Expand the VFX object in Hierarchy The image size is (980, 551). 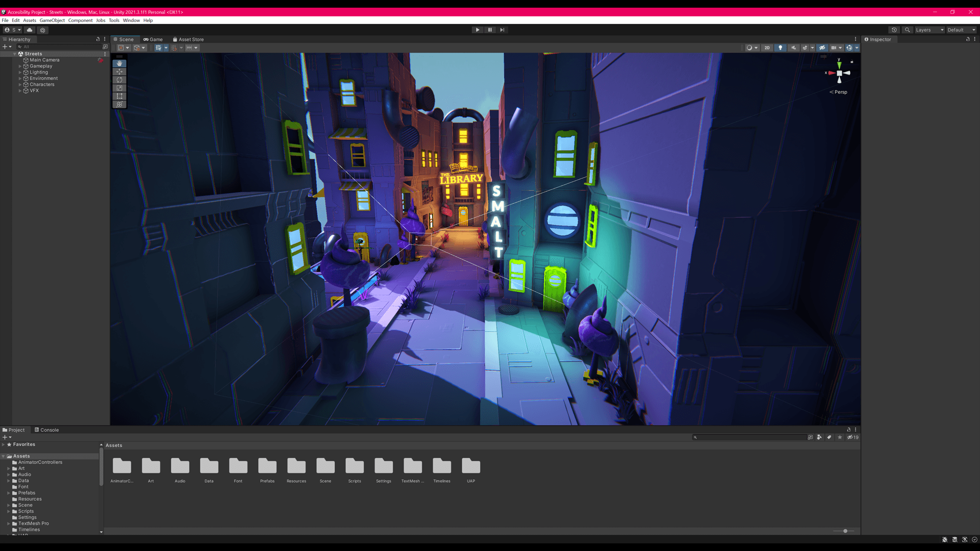pos(20,91)
